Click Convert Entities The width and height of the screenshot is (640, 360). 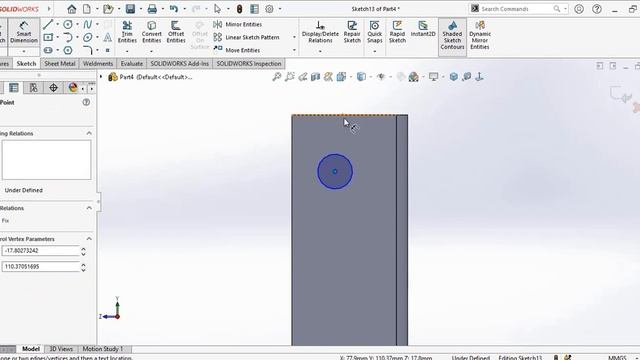click(x=151, y=32)
